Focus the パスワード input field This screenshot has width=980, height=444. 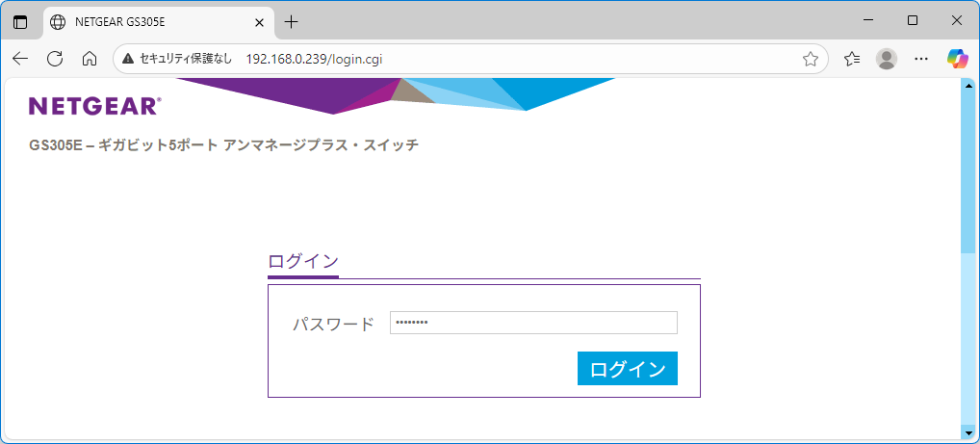tap(533, 323)
